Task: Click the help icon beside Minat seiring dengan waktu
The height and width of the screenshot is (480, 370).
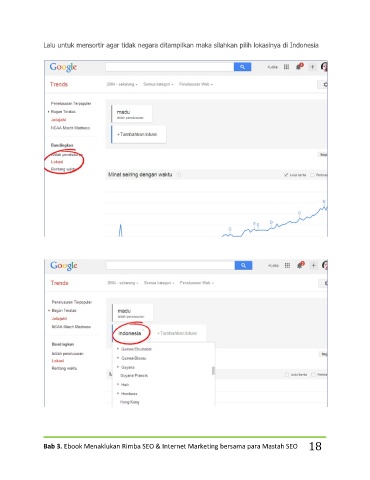Action: click(179, 175)
